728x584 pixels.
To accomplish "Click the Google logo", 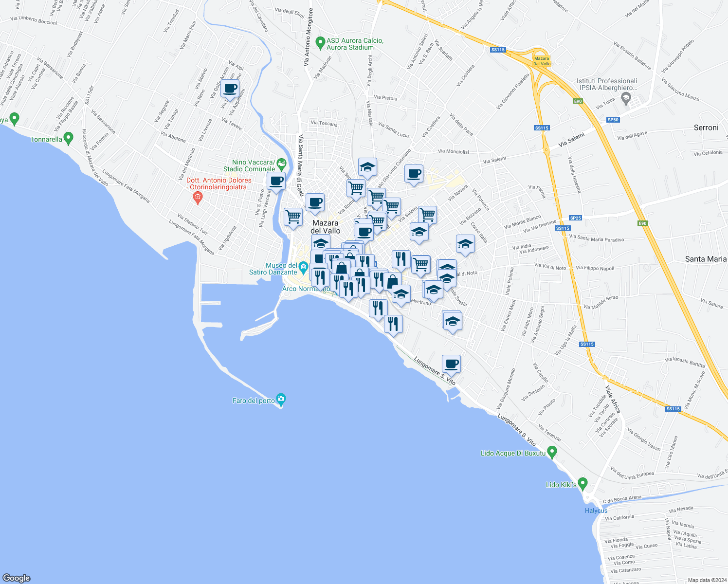I will (17, 578).
